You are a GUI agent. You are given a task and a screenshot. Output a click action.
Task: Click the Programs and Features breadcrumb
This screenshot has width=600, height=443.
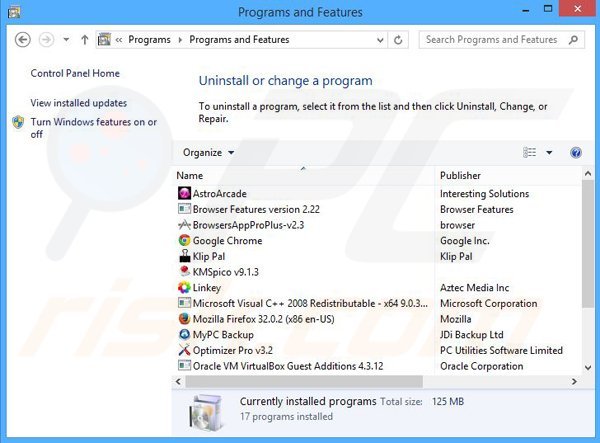click(x=239, y=39)
